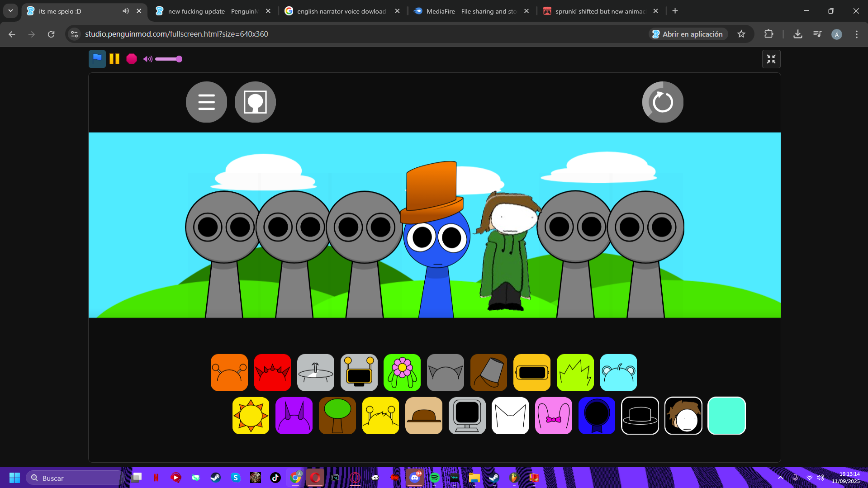868x488 pixels.
Task: Click the blue character wearing orange hat
Action: click(435, 240)
